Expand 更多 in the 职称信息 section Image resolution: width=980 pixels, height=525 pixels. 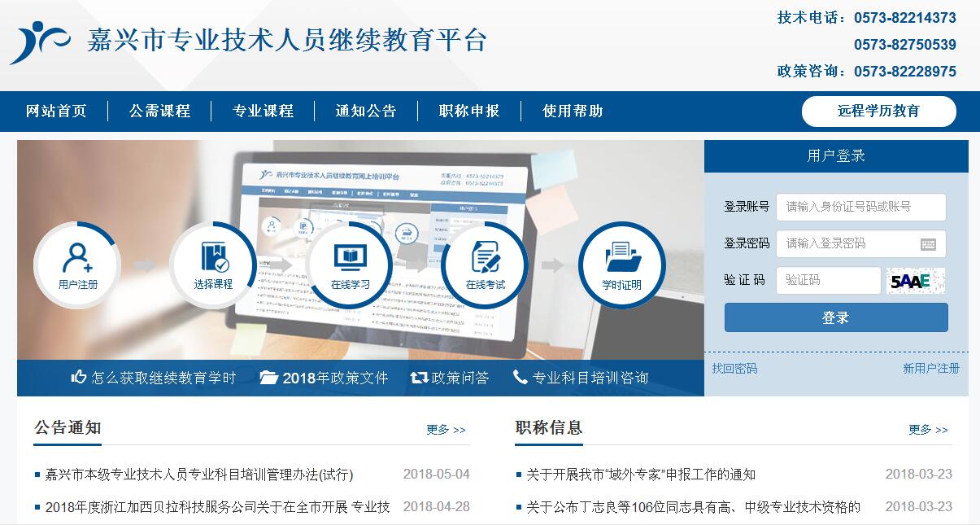[928, 430]
